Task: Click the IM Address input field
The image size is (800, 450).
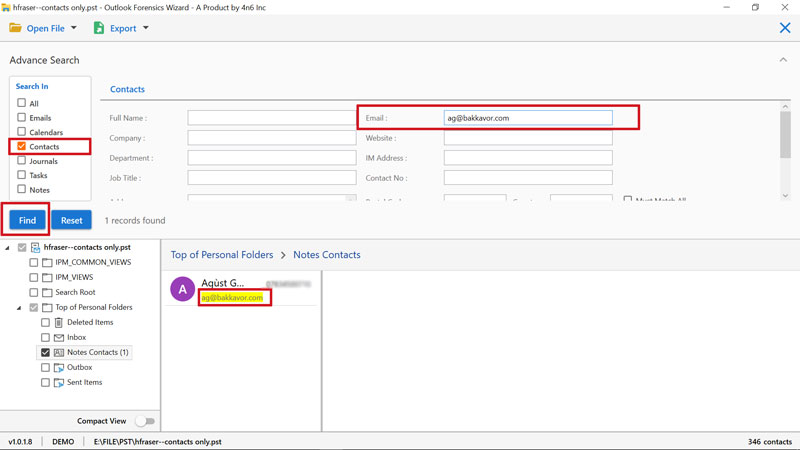Action: point(528,158)
